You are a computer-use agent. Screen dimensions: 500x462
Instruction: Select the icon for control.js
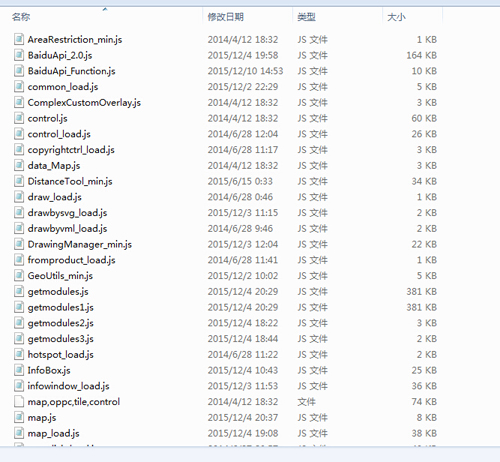tap(19, 118)
